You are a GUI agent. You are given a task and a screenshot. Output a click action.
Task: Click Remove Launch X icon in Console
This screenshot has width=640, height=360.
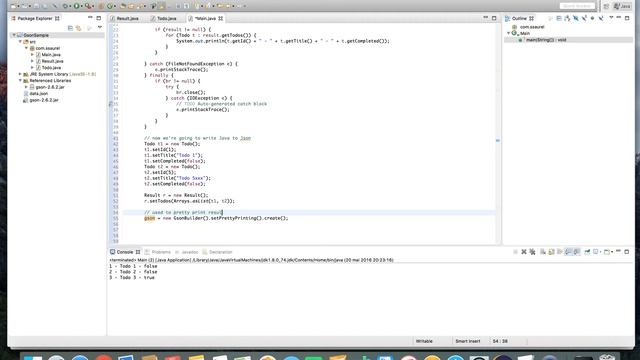(x=524, y=252)
